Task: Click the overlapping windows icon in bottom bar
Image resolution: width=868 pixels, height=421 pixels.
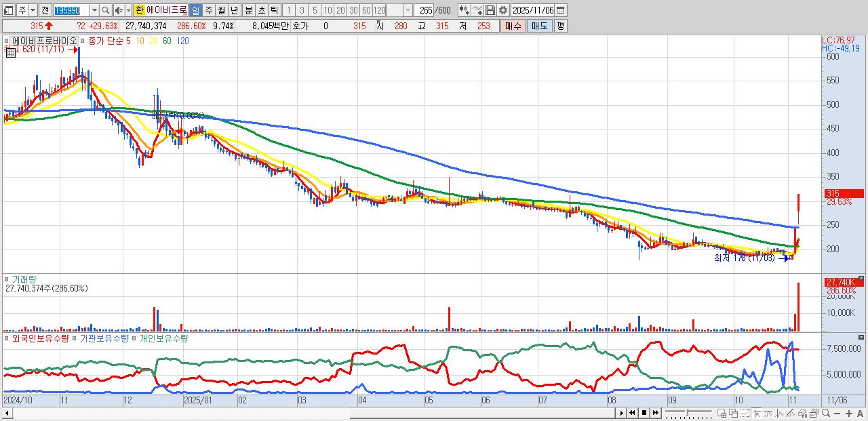Action: pos(733,414)
